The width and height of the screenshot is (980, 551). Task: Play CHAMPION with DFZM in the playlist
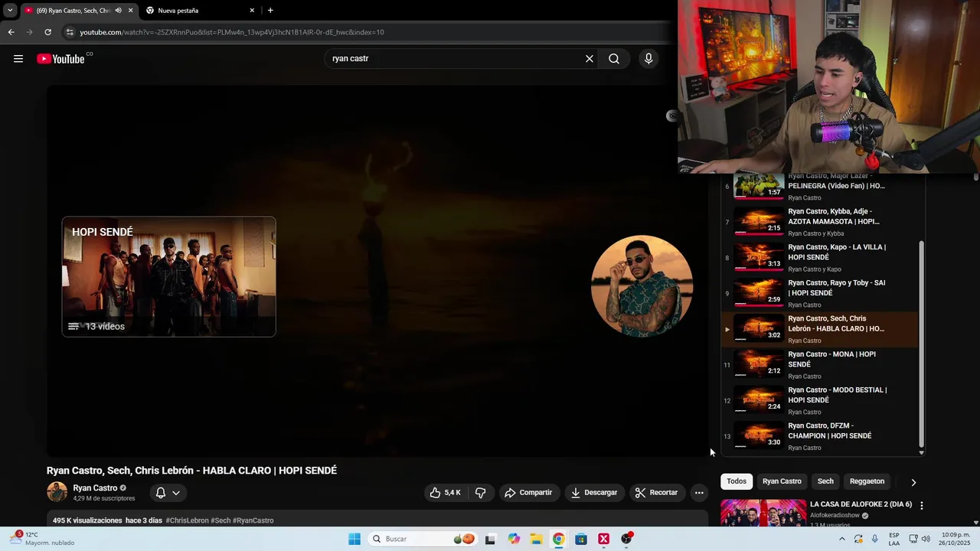pos(819,436)
